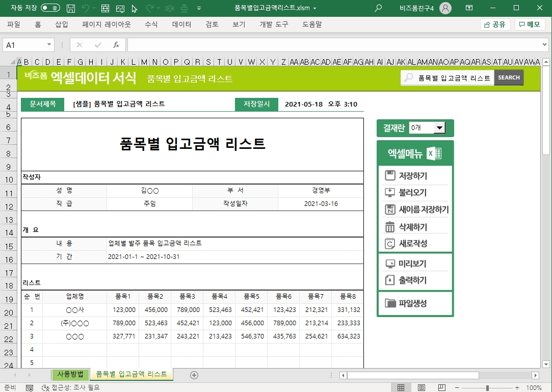Open the 삽입 ribbon tab

[x=61, y=24]
